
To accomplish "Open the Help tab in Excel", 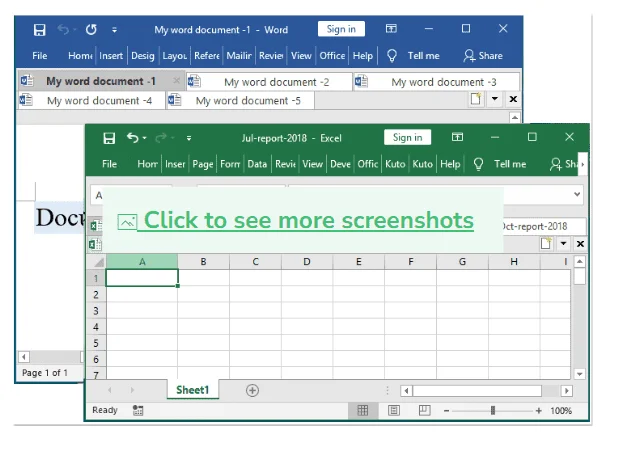I will [450, 164].
